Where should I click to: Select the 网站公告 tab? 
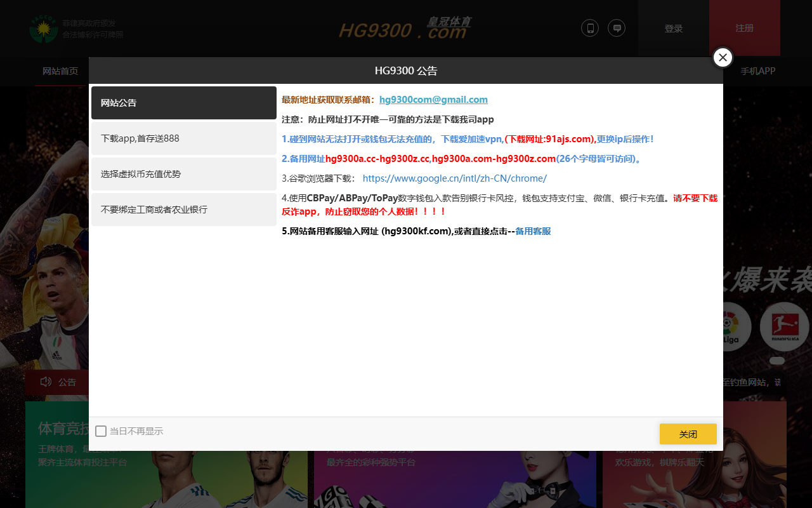[184, 103]
